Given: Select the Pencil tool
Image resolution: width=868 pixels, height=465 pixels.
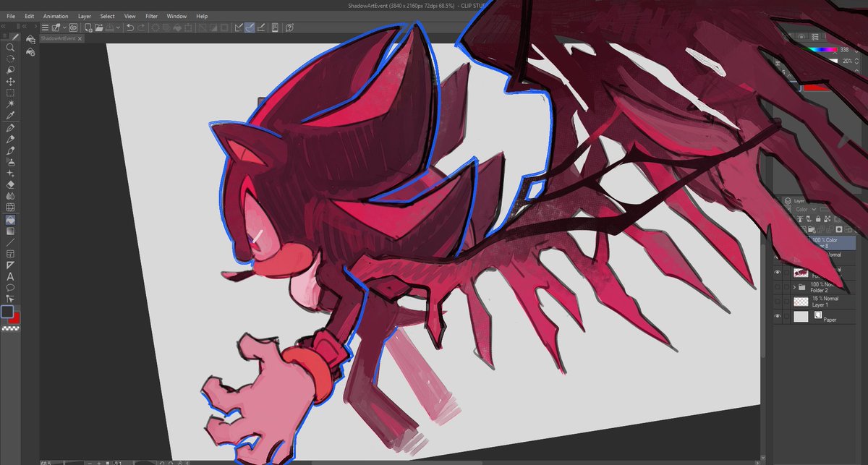Looking at the screenshot, I should [x=10, y=140].
